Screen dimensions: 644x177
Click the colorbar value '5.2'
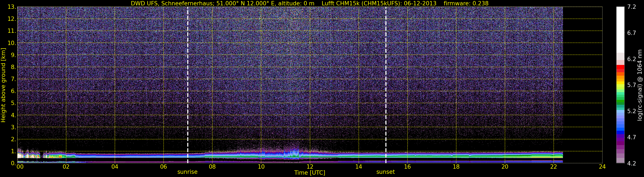pyautogui.click(x=632, y=111)
